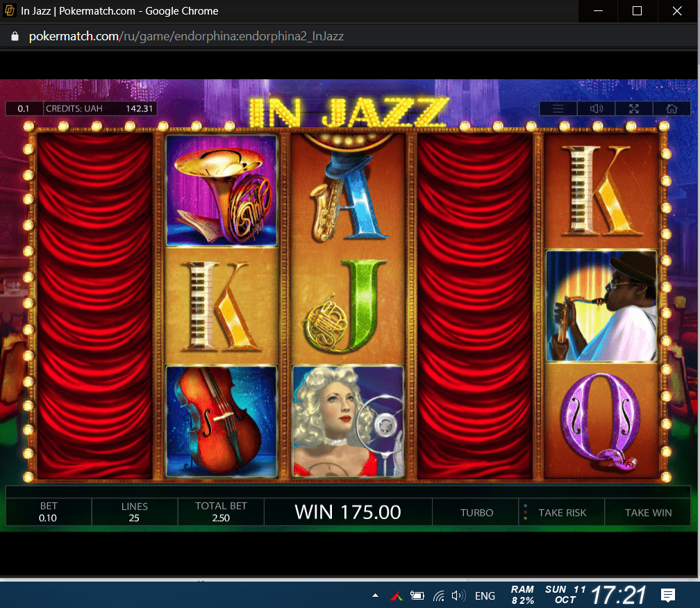The image size is (700, 608).
Task: Click the IN JAZZ game logo
Action: click(x=348, y=112)
